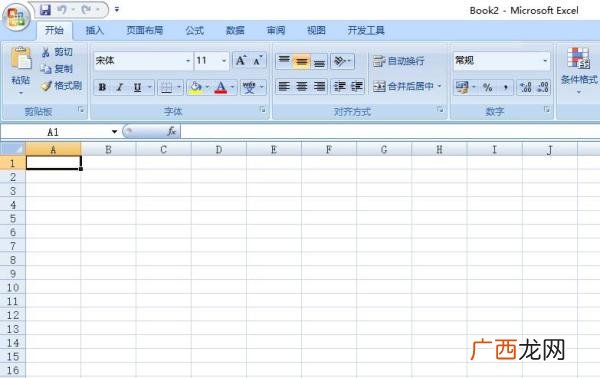Click the 剪切 cut button

57,52
